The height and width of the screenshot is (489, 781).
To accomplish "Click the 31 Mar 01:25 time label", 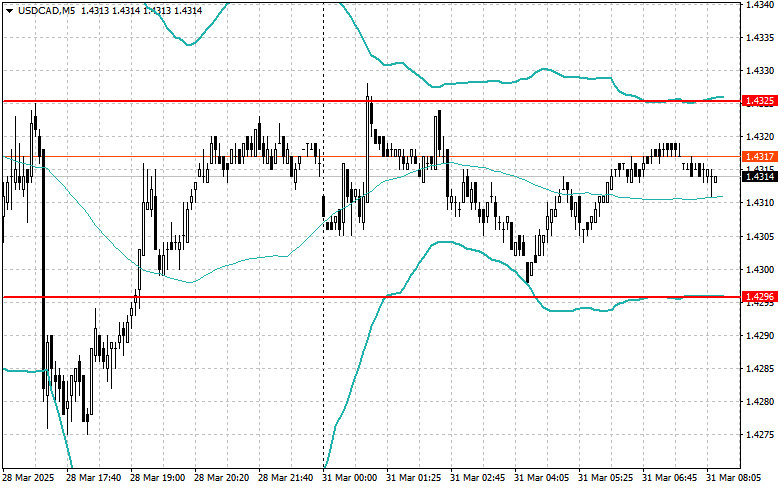I will [413, 478].
